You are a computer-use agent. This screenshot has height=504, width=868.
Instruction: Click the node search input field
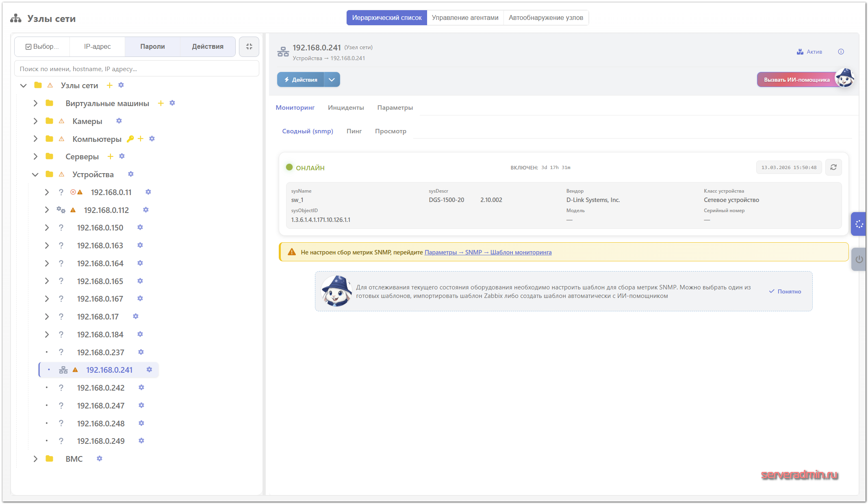tap(137, 69)
